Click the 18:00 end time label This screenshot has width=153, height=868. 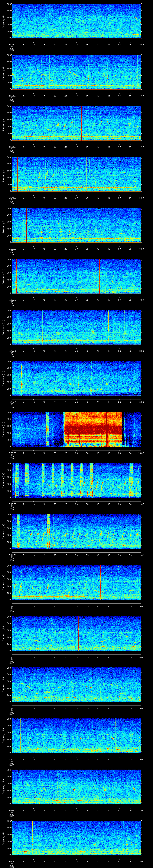141,861
